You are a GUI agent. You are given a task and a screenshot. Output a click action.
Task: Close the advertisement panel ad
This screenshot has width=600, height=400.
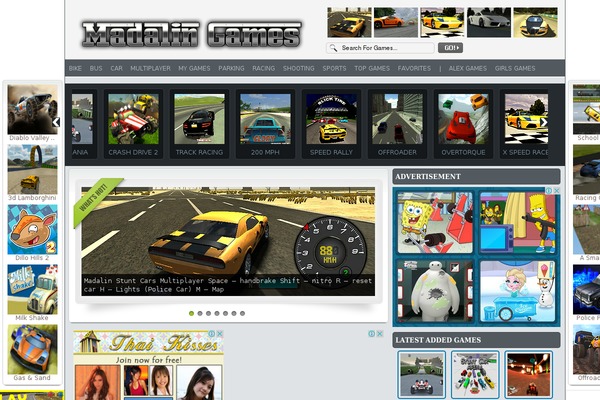557,191
